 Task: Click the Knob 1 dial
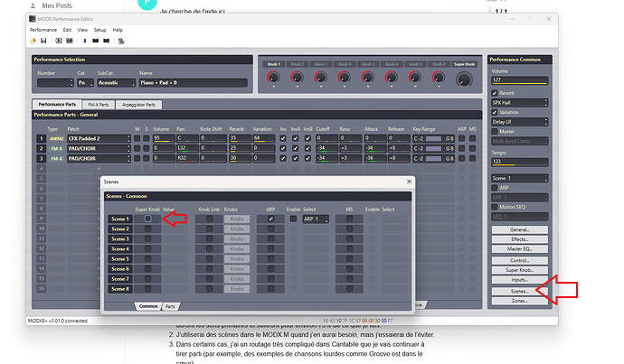[x=273, y=79]
